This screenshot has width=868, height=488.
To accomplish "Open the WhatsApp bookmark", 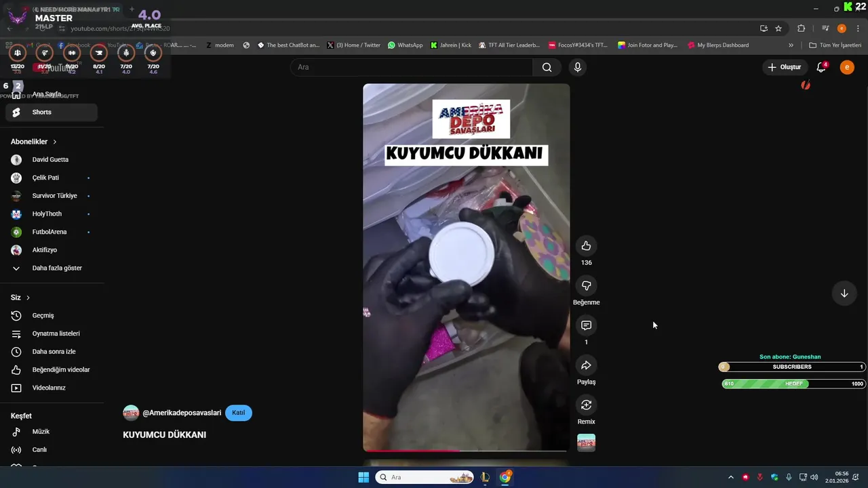I will point(405,45).
